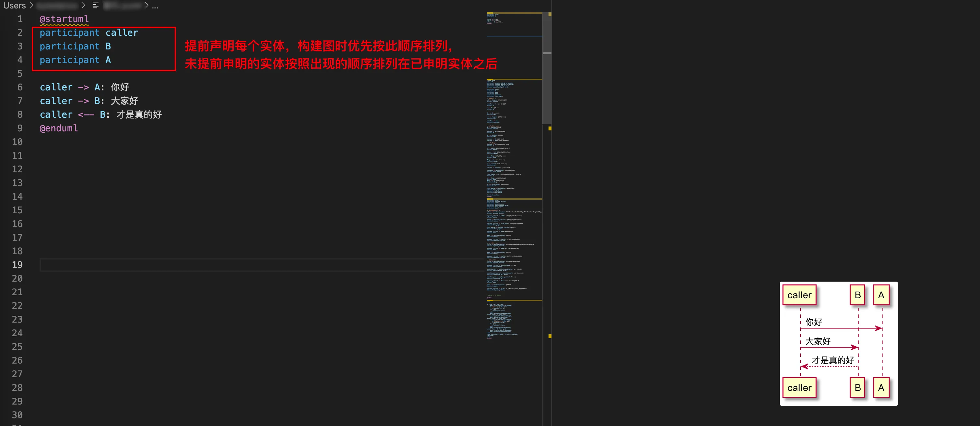Click the file type icon in breadcrumb
The image size is (980, 426).
[x=96, y=5]
